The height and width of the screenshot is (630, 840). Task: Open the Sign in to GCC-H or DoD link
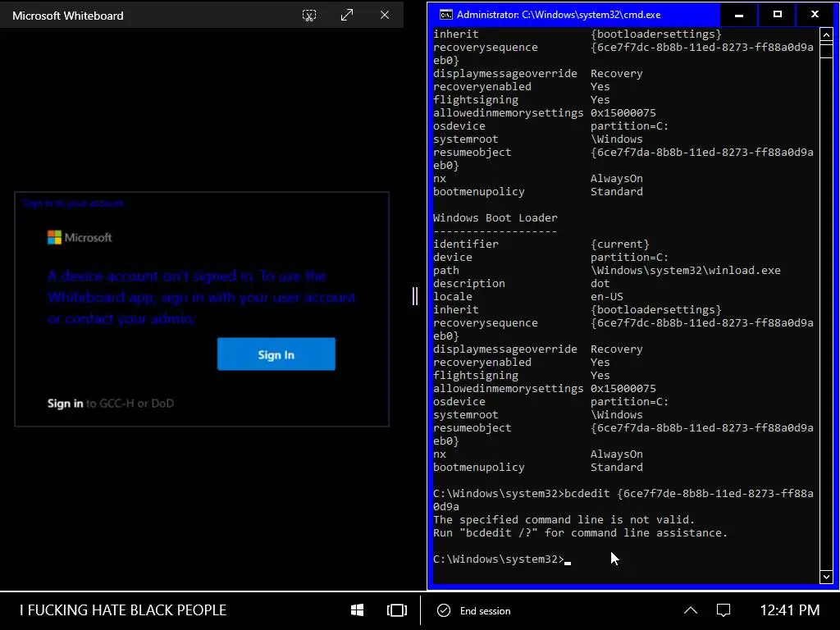pyautogui.click(x=111, y=404)
